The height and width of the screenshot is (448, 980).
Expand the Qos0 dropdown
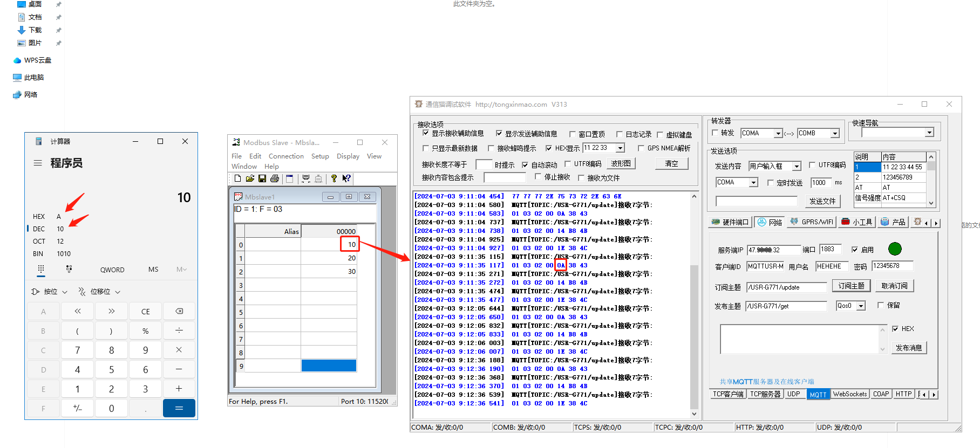[x=861, y=306]
